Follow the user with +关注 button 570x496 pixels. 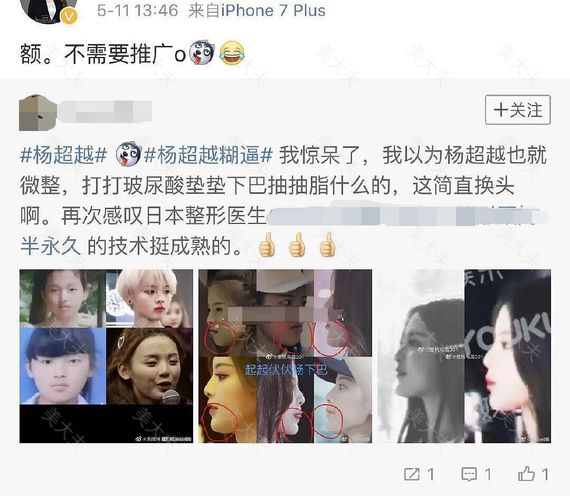click(518, 110)
